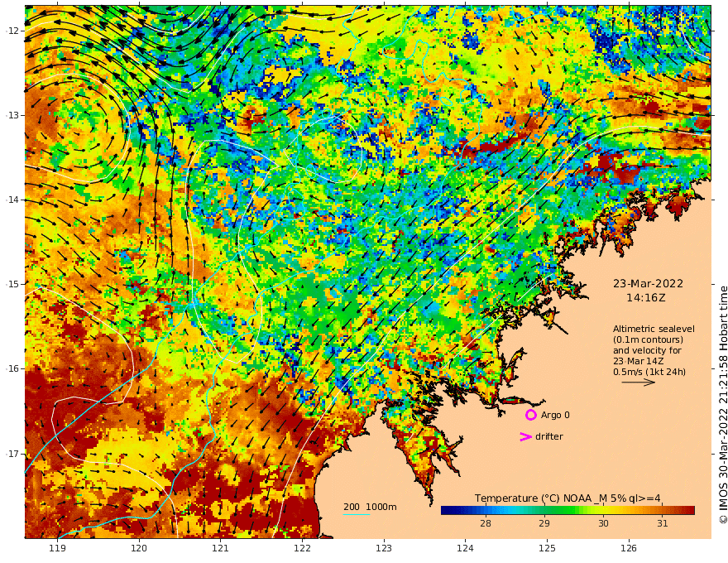Click the longitude axis label 125
Image resolution: width=728 pixels, height=563 pixels.
click(547, 548)
